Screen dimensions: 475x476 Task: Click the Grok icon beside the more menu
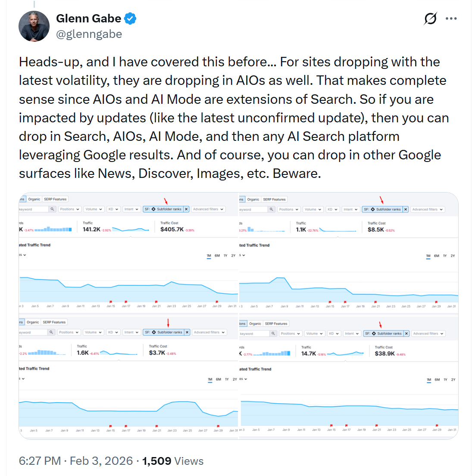click(430, 19)
